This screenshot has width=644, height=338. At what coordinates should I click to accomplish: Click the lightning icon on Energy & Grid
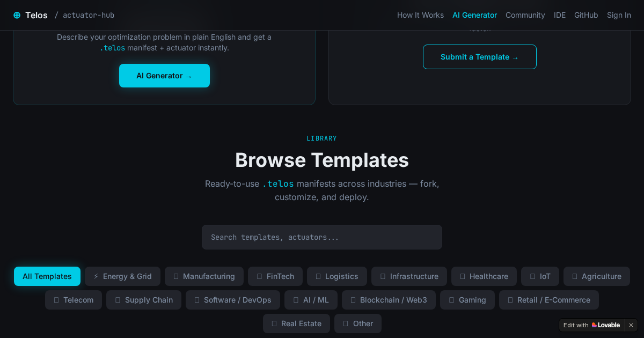pyautogui.click(x=96, y=276)
